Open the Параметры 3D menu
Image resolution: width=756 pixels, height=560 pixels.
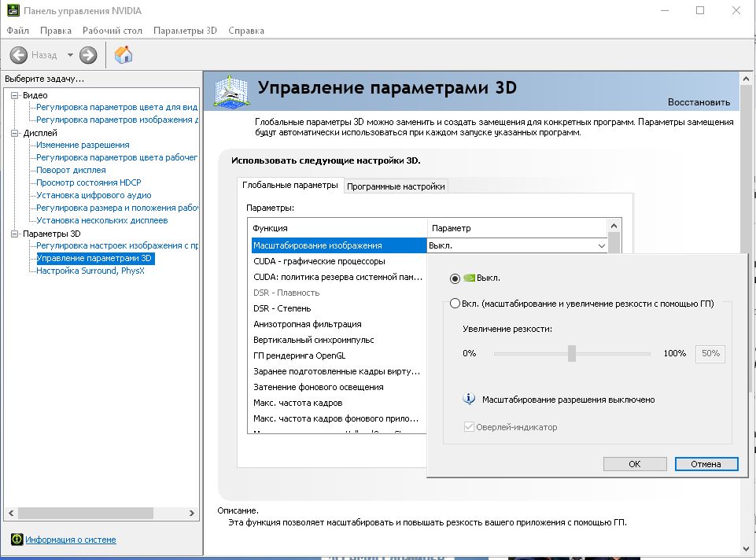[185, 31]
